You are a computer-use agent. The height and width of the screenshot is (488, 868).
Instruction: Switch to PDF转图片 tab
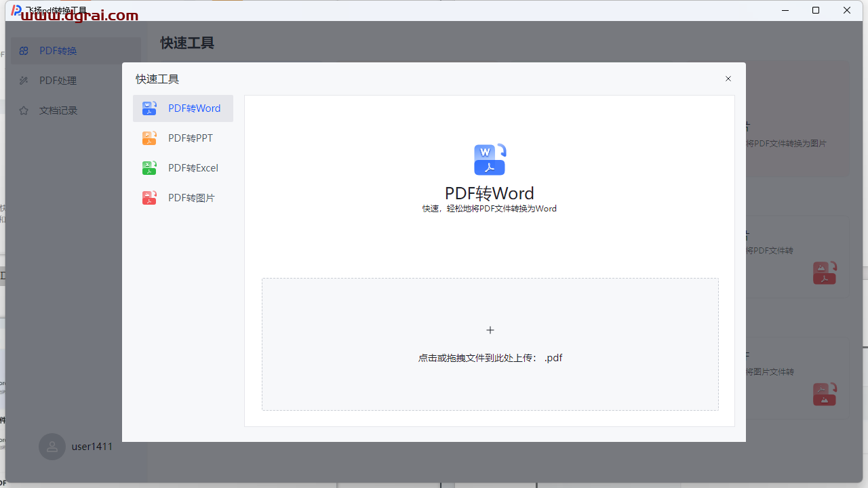tap(183, 198)
